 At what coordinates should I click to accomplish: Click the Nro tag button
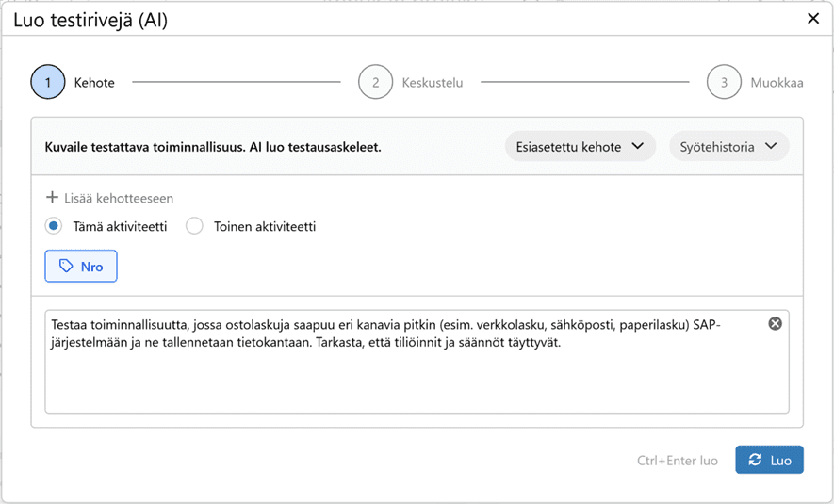(81, 267)
